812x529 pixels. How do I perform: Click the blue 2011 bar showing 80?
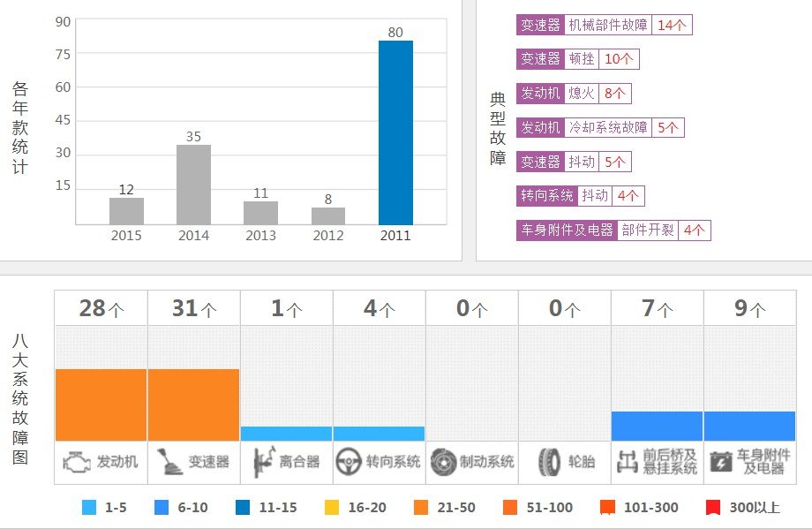[395, 132]
